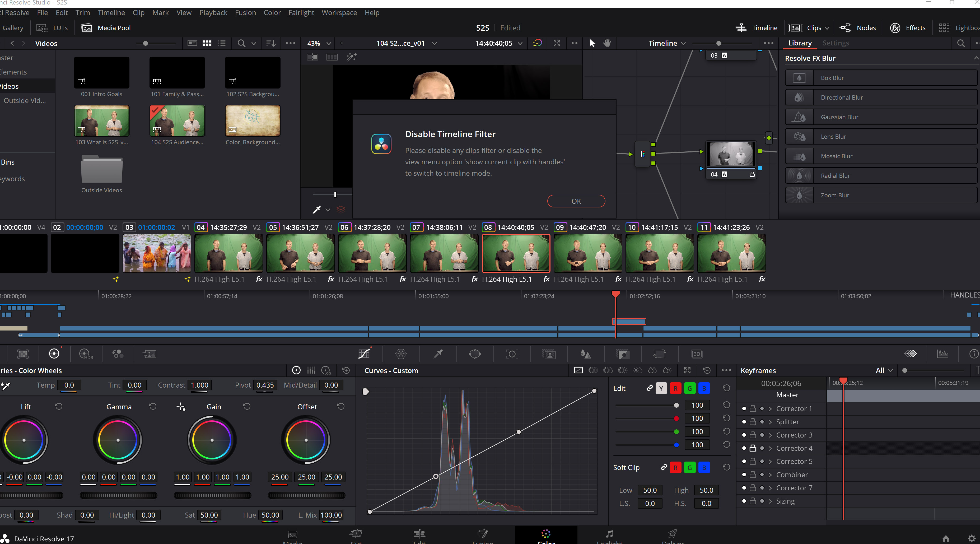The height and width of the screenshot is (544, 980).
Task: Open the Sizing palette
Action: (x=660, y=354)
